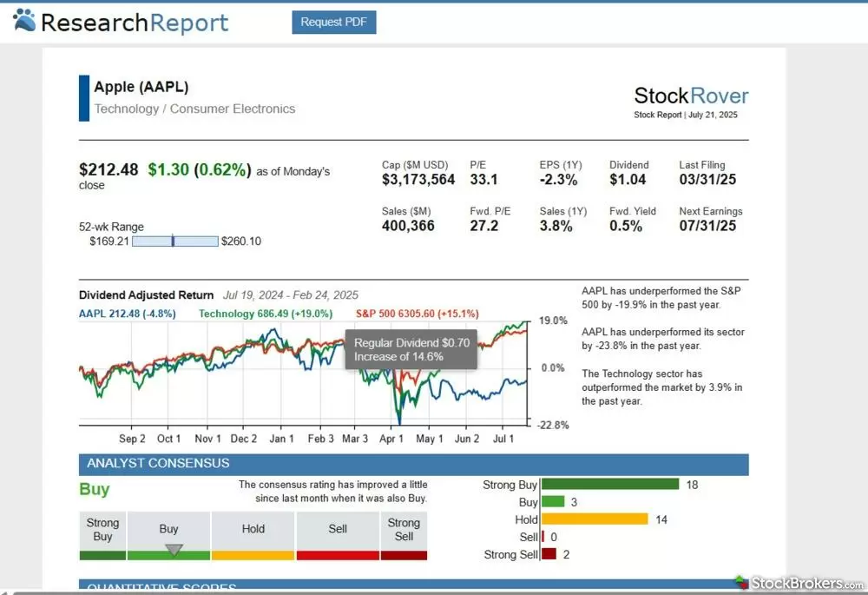Click the Next Earnings date 07/31/25
This screenshot has height=595, width=868.
click(707, 226)
